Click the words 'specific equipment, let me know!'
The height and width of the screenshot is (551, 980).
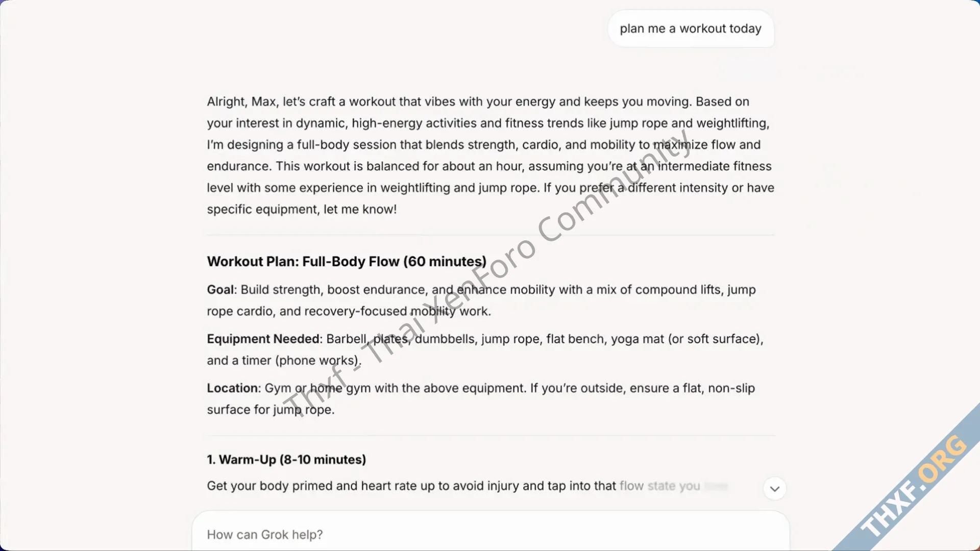click(302, 209)
